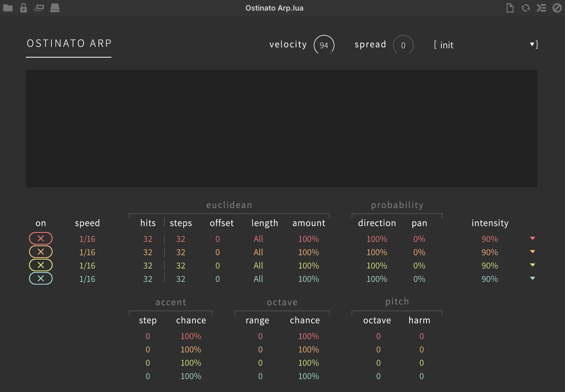
Task: Click the spread knob showing 0
Action: point(403,45)
